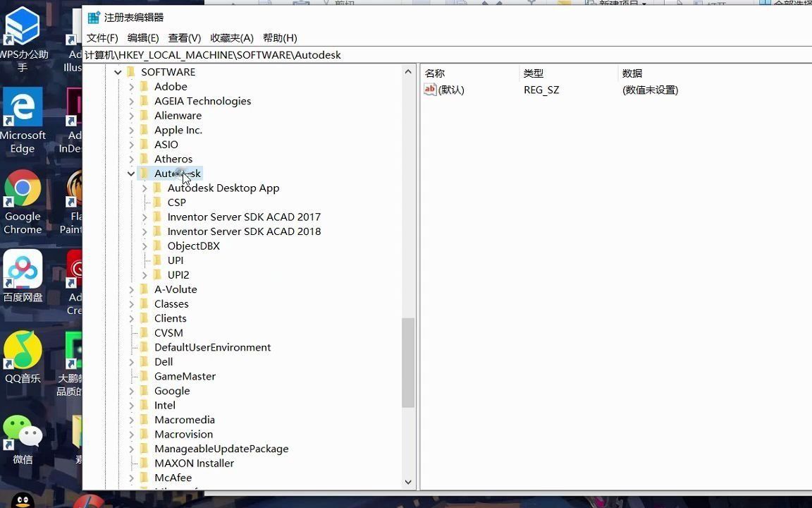Select the CVSM folder icon
This screenshot has height=508, width=812.
pyautogui.click(x=144, y=333)
